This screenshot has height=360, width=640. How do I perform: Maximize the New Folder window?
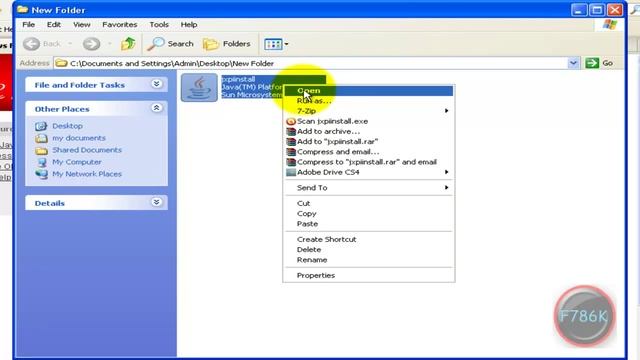pos(597,10)
